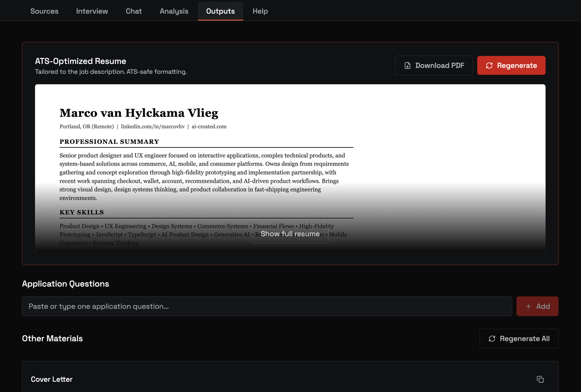The image size is (581, 392).
Task: Expand the preview with Show full resume
Action: point(290,234)
